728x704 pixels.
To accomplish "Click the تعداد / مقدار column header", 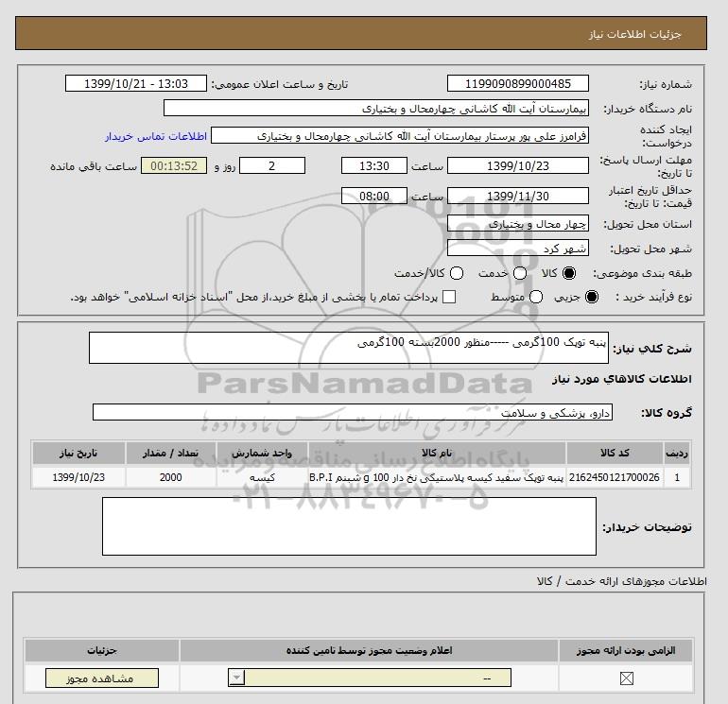I will pos(170,453).
